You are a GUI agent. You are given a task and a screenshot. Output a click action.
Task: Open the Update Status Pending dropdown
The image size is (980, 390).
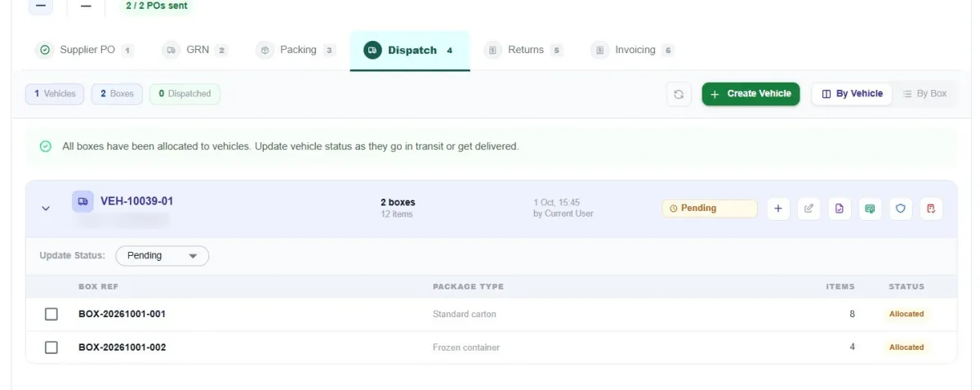click(163, 256)
